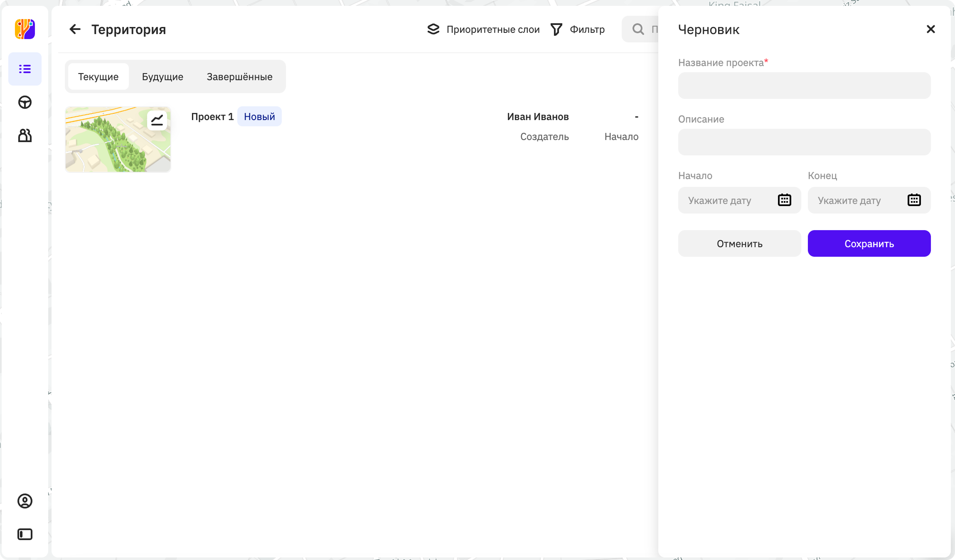Open calendar picker for Начало date
Image resolution: width=955 pixels, height=560 pixels.
click(x=785, y=200)
